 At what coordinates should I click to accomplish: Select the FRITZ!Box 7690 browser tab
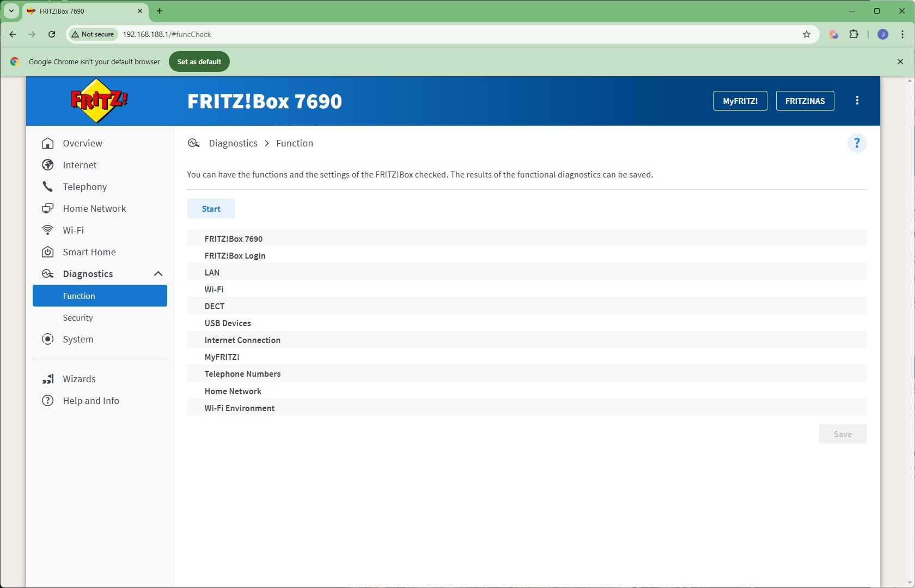pyautogui.click(x=84, y=11)
